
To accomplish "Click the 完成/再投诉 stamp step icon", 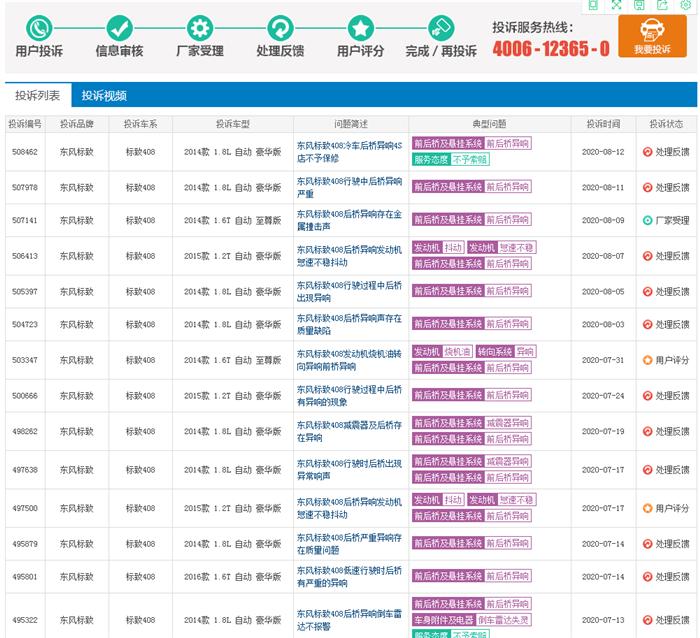I will (441, 28).
